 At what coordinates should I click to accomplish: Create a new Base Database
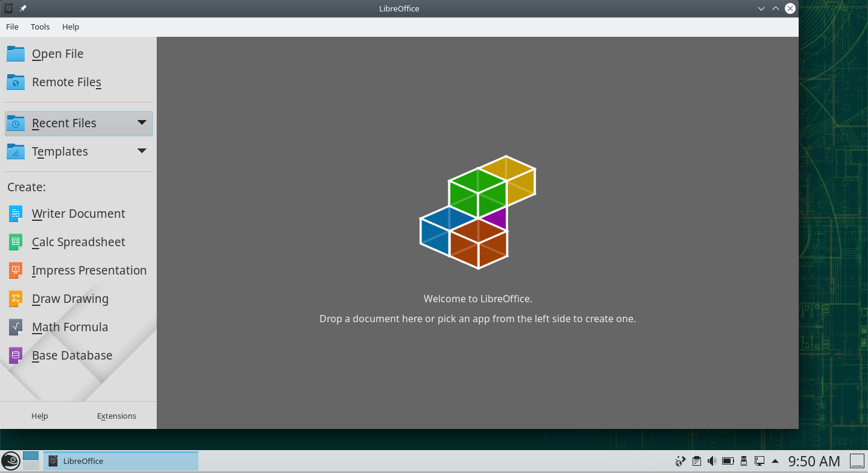click(x=72, y=355)
